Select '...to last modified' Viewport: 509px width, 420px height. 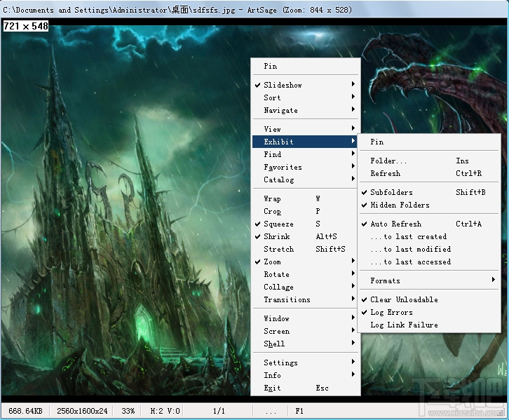click(x=429, y=249)
